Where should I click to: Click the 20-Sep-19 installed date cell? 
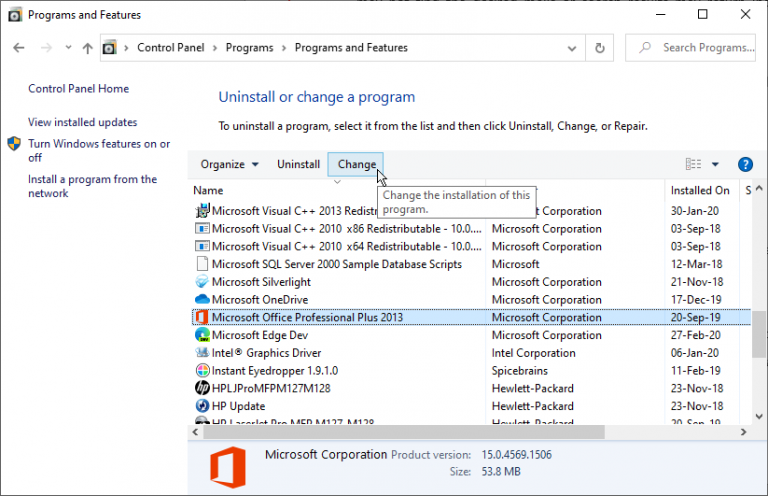click(x=696, y=317)
